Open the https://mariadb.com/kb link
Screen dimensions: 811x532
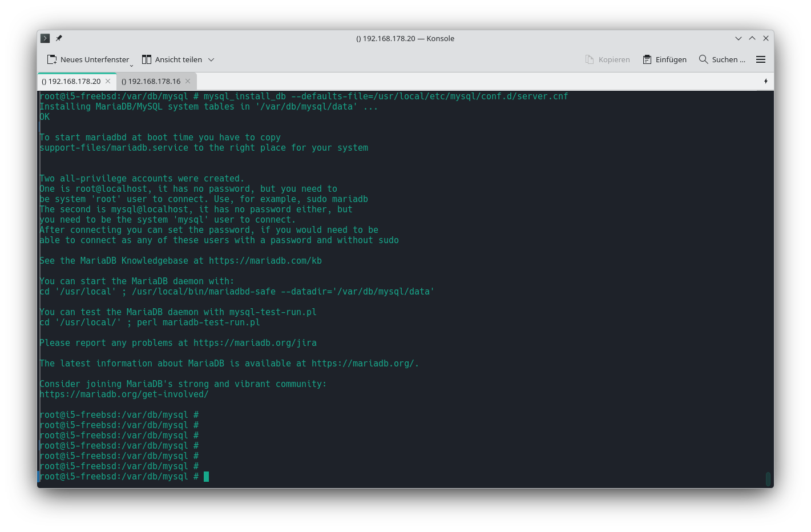(x=265, y=261)
